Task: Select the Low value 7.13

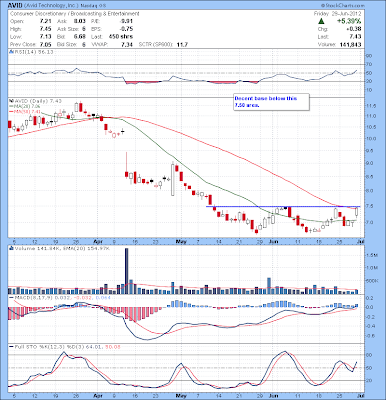Action: pos(45,37)
